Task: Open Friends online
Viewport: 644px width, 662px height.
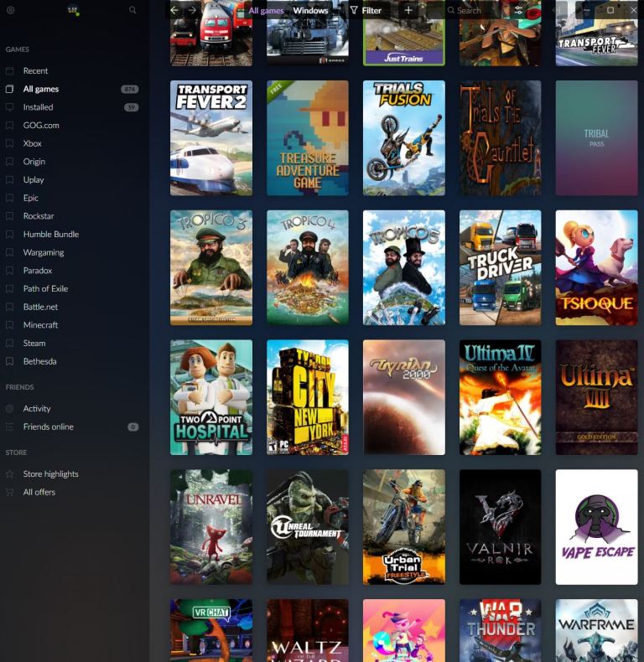Action: [48, 427]
